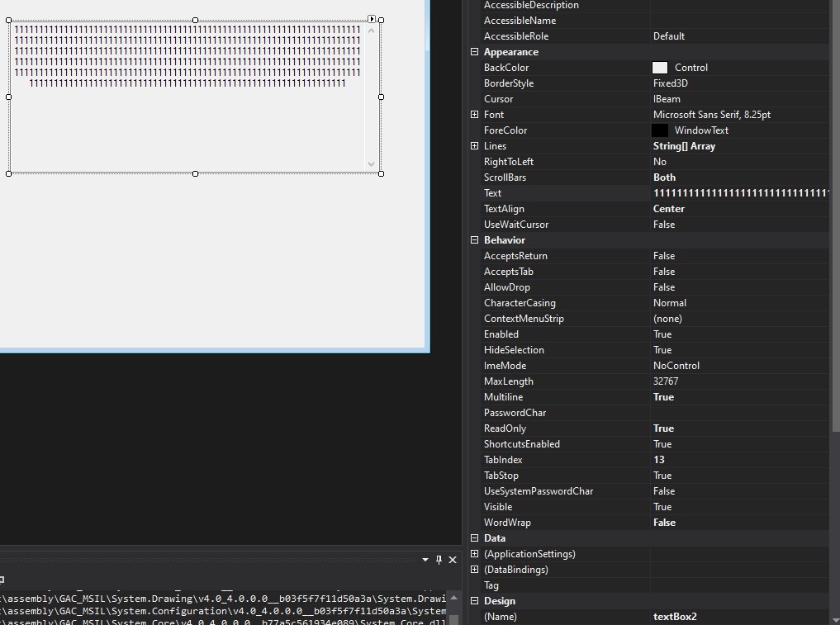Click the ForeColor WindowText color swatch

(659, 130)
